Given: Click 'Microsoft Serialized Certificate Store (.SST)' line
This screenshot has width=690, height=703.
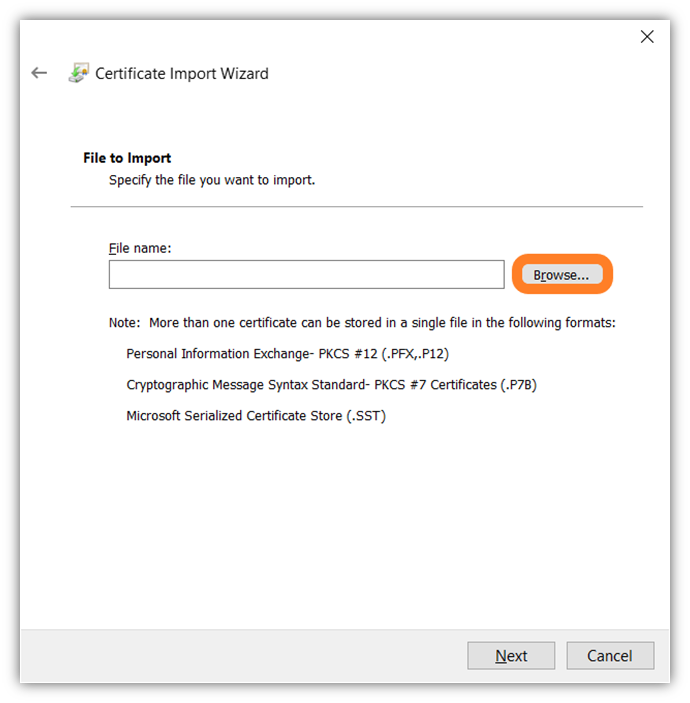Looking at the screenshot, I should point(256,416).
